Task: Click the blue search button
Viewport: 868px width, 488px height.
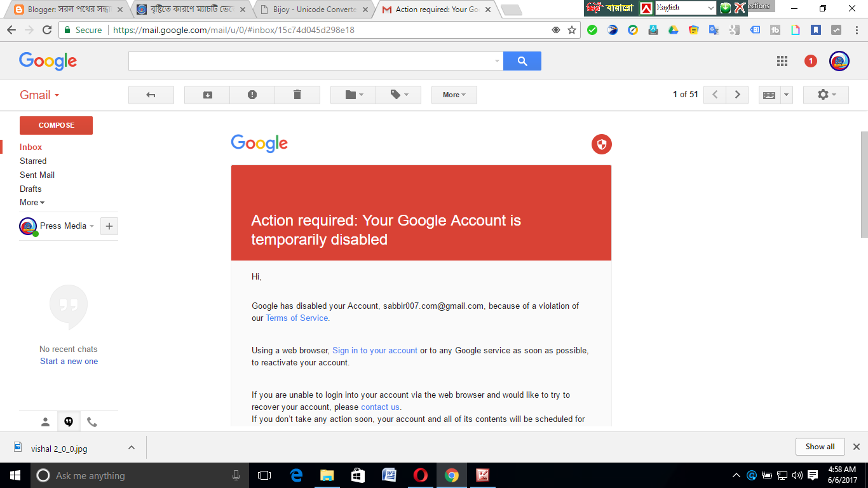Action: [522, 61]
